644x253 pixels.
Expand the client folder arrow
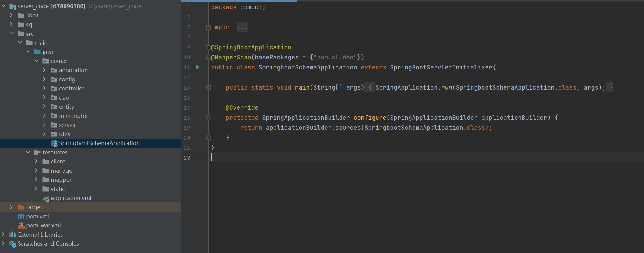click(x=36, y=161)
